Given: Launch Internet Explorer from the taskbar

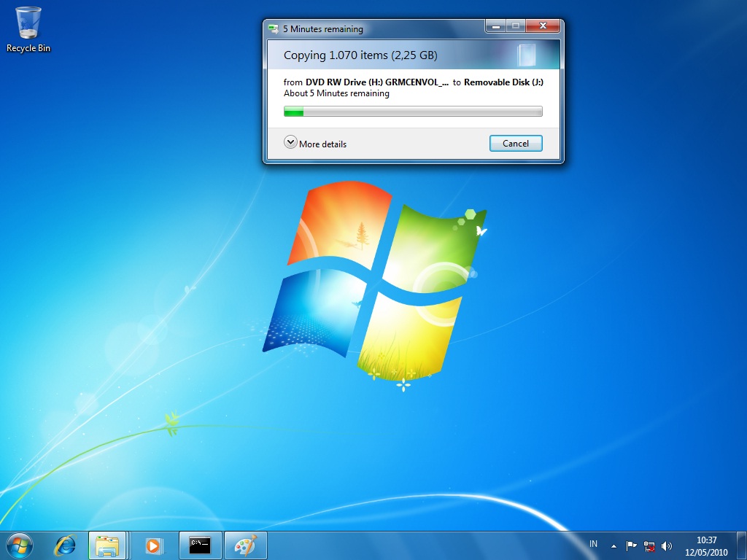Looking at the screenshot, I should click(65, 545).
